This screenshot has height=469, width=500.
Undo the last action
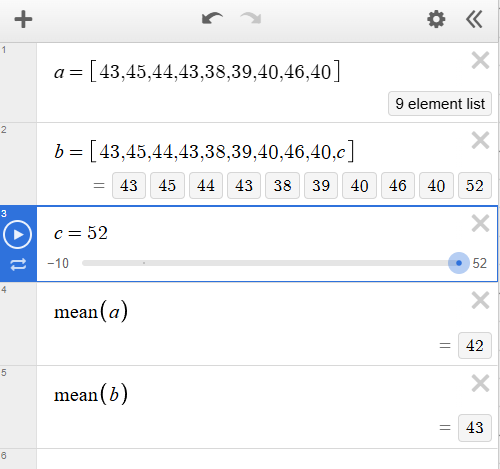click(x=212, y=19)
